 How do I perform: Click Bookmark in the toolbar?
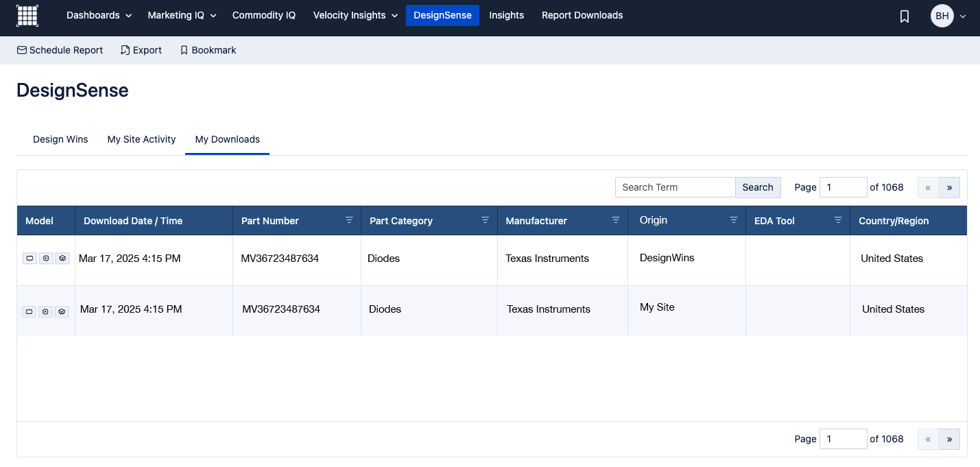(208, 50)
